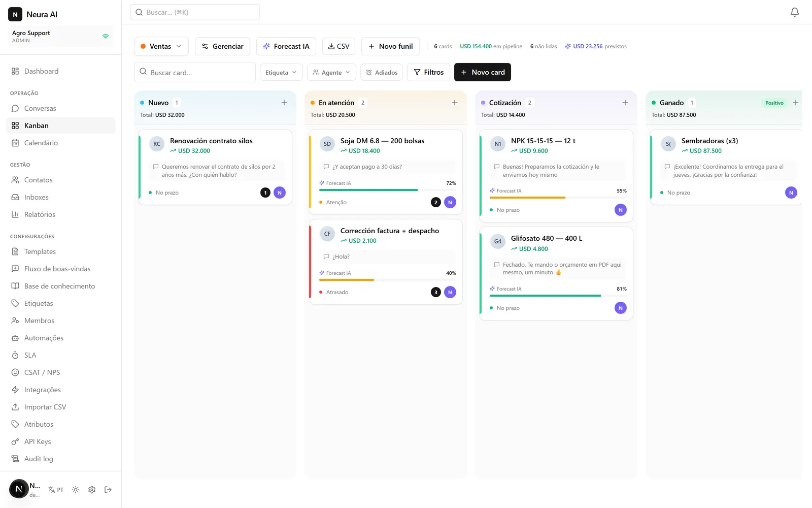812x508 pixels.
Task: Open the Agente filter dropdown
Action: pos(331,72)
